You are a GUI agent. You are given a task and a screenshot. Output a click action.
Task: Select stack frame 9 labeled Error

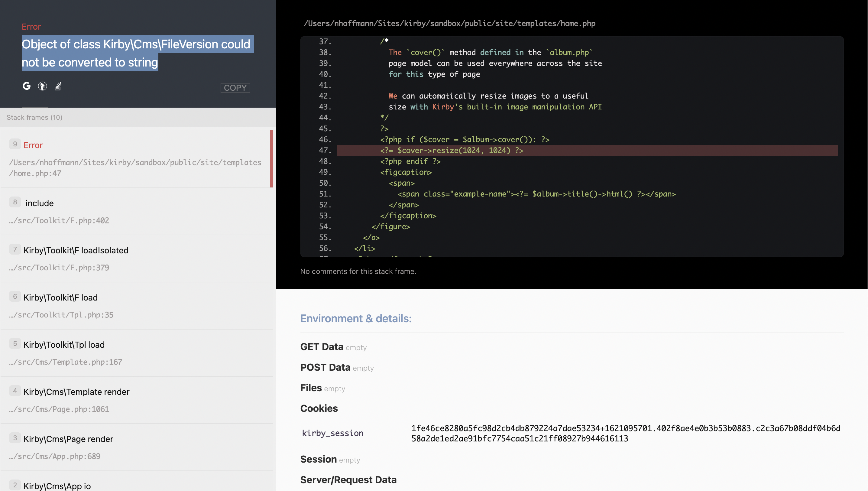(x=135, y=158)
